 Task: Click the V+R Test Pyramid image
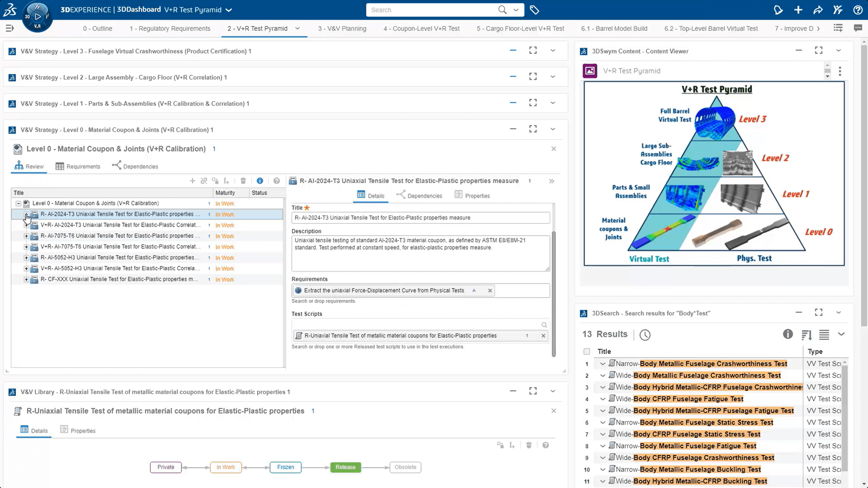pos(714,174)
